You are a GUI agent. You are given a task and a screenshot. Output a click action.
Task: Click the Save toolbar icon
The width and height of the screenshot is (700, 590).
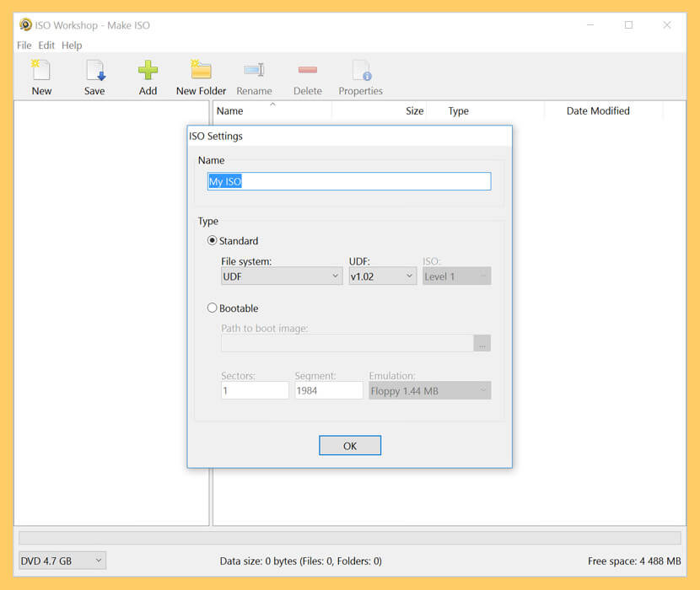pos(94,71)
